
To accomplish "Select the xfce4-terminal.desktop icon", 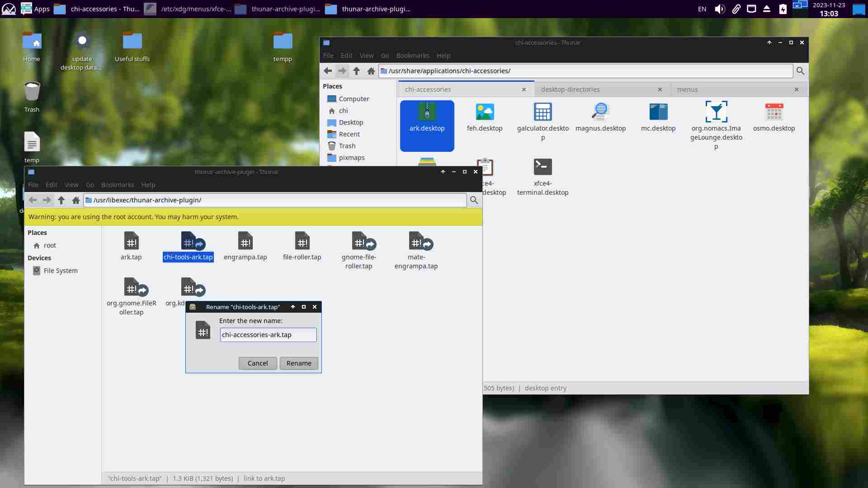I will point(542,167).
